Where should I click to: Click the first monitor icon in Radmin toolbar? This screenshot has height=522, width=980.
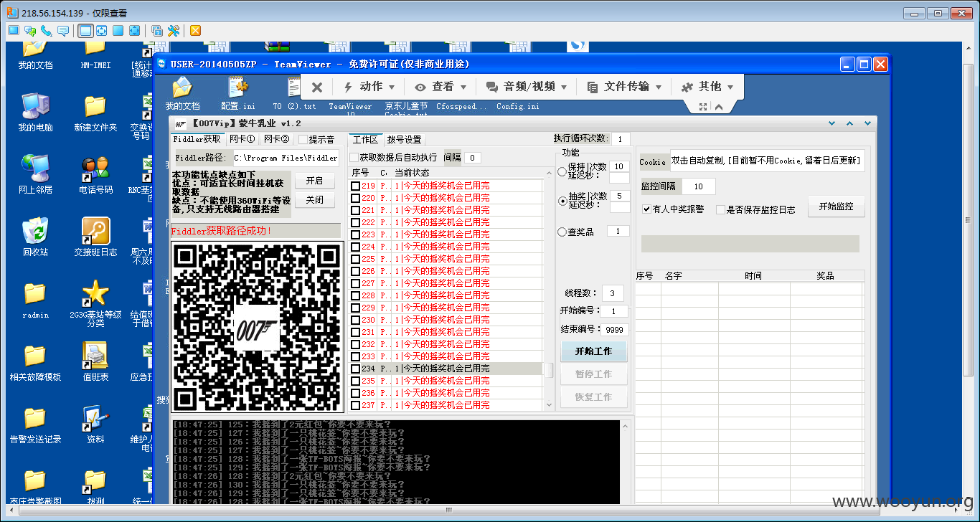click(14, 30)
